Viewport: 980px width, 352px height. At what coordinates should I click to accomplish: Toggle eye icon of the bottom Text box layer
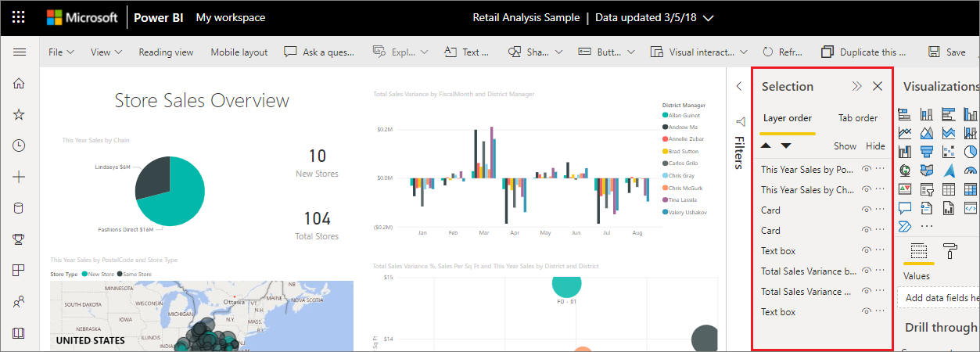coord(866,311)
